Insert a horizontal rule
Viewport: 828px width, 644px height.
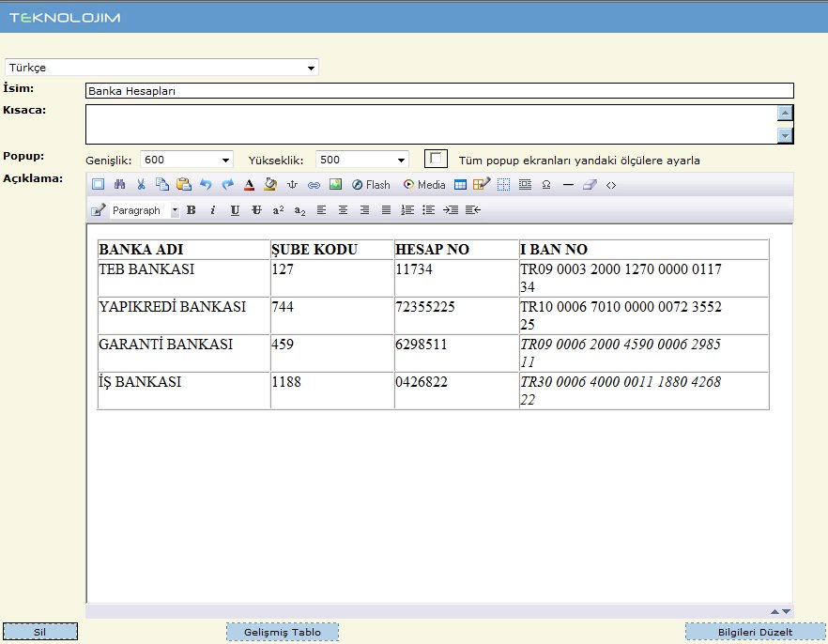coord(568,185)
